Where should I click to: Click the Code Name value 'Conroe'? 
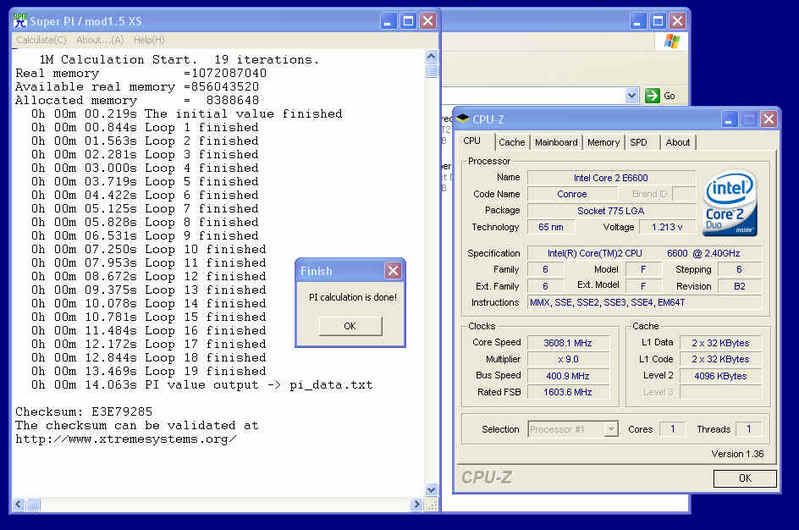(572, 194)
